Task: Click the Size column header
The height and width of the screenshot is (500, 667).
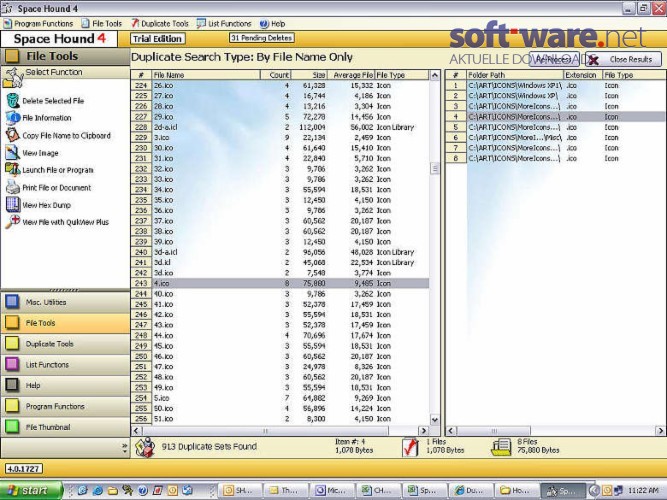Action: pyautogui.click(x=309, y=75)
